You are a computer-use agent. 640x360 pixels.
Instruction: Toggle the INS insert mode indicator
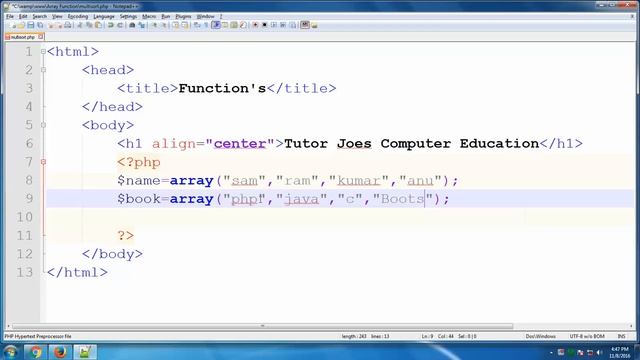point(621,336)
